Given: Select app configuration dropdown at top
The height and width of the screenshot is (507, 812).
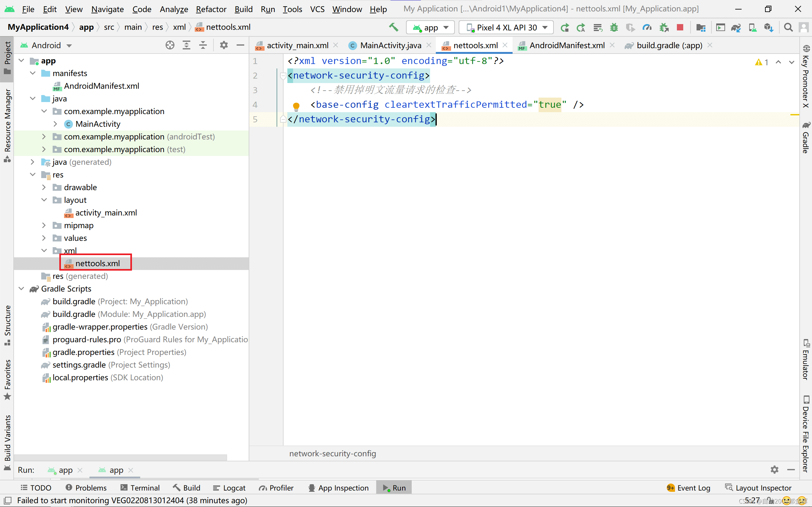Looking at the screenshot, I should [x=430, y=28].
